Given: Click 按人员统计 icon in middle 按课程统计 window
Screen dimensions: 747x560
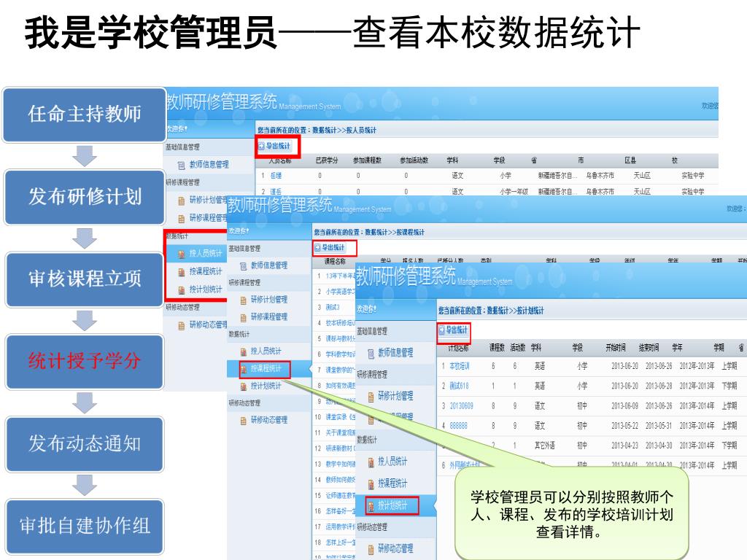Looking at the screenshot, I should point(244,352).
